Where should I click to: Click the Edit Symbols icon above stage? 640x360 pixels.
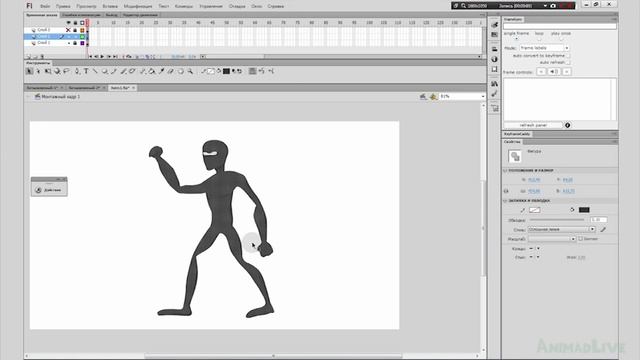pyautogui.click(x=433, y=97)
